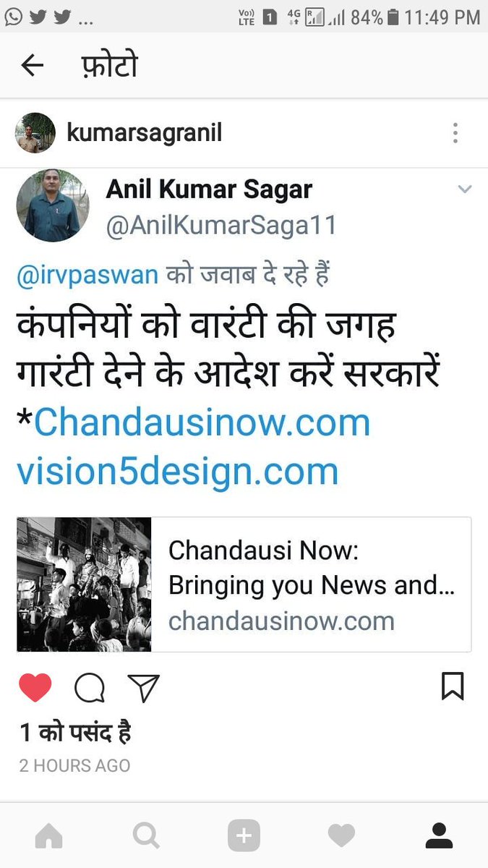This screenshot has width=488, height=868.
Task: Tap the Chandausi Now link preview card
Action: point(244,584)
